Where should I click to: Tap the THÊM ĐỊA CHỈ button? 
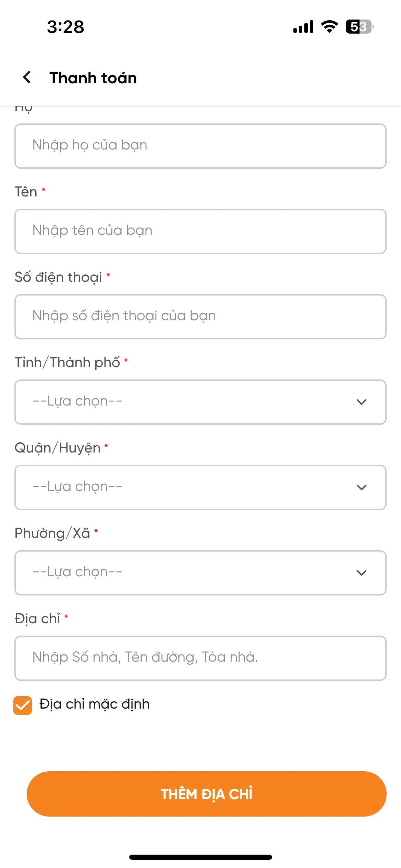click(207, 794)
